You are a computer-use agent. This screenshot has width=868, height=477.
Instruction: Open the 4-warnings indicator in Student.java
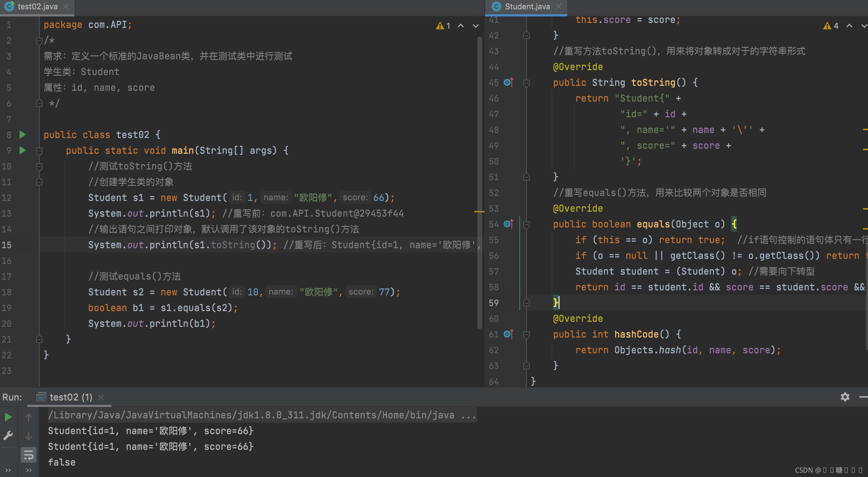[831, 26]
